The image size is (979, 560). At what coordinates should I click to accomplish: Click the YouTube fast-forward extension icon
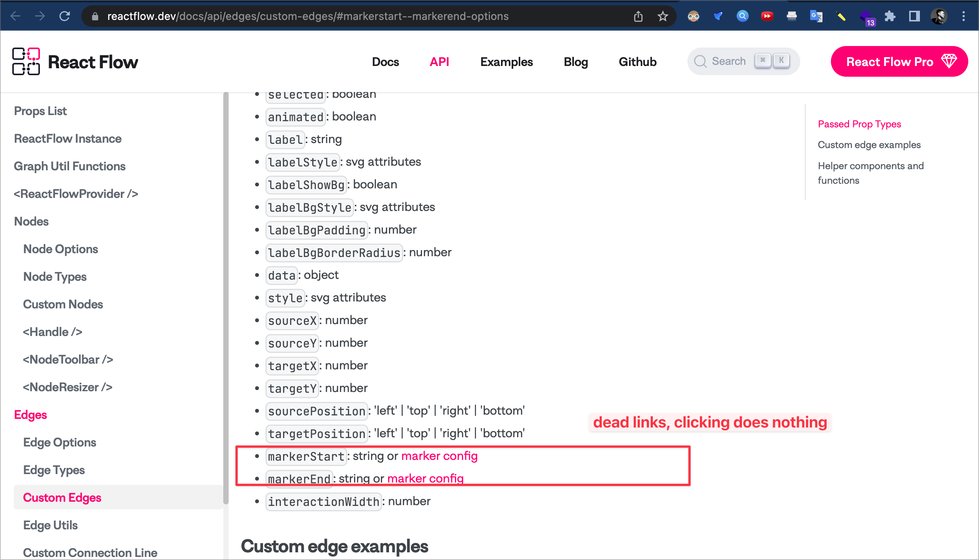[x=766, y=16]
